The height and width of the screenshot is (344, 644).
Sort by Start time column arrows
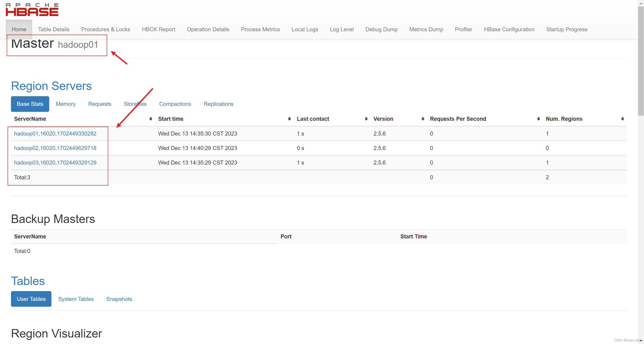click(289, 119)
